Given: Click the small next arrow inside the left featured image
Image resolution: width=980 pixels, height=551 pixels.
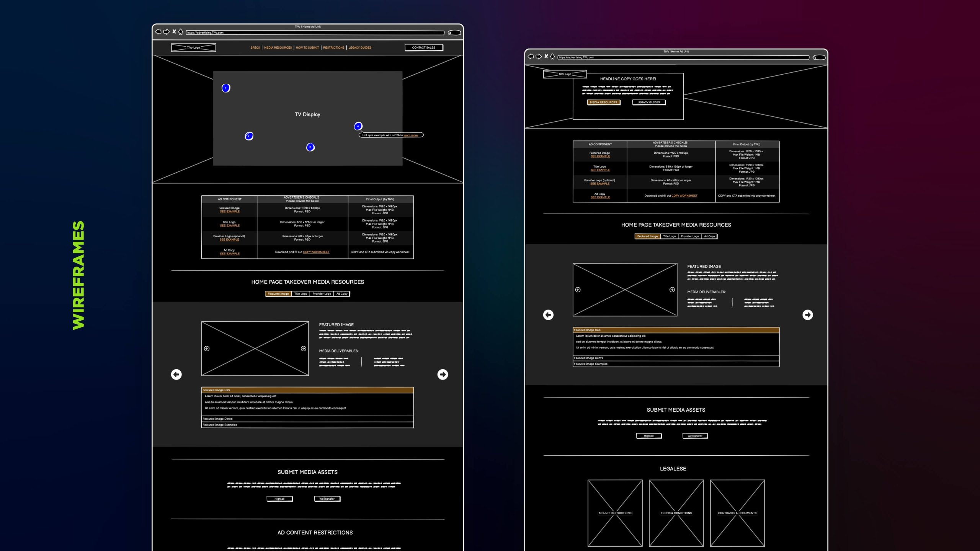Looking at the screenshot, I should (x=304, y=349).
